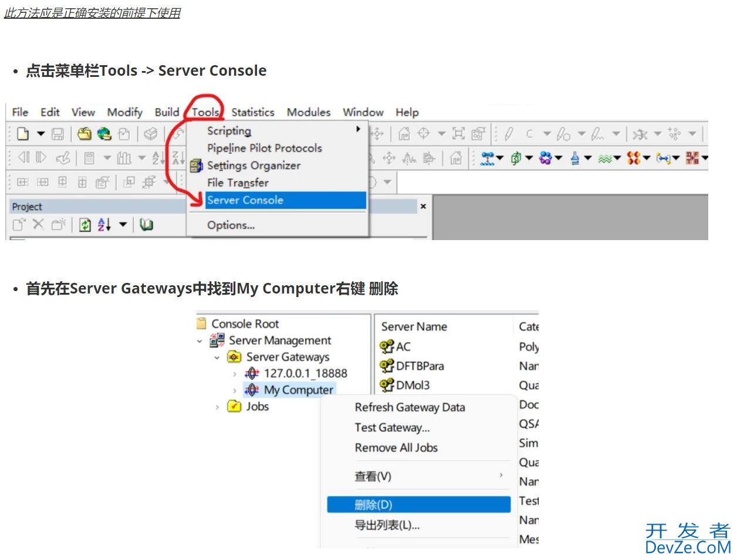Click the refresh icon in Project panel
Image resolution: width=737 pixels, height=560 pixels.
(x=85, y=224)
